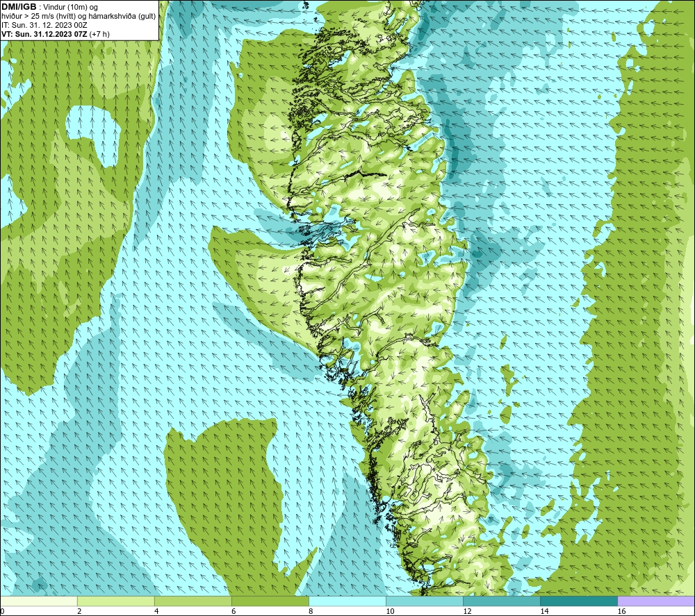Click the dark teal 14–16 legend swatch
Image resolution: width=695 pixels, height=616 pixels.
[578, 601]
